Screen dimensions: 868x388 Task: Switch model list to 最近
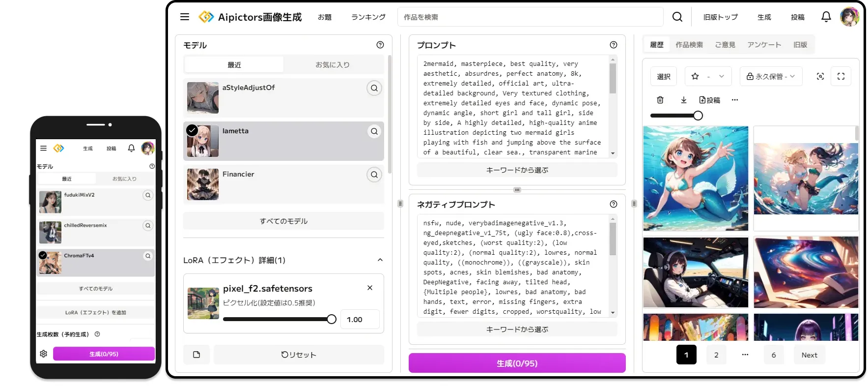[x=234, y=64]
